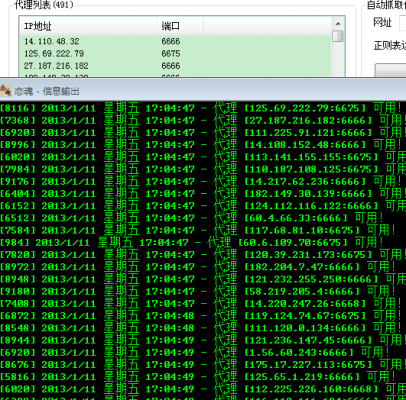Select IP row 14.110.48.32
Screen dimensions: 406x400
(175, 41)
